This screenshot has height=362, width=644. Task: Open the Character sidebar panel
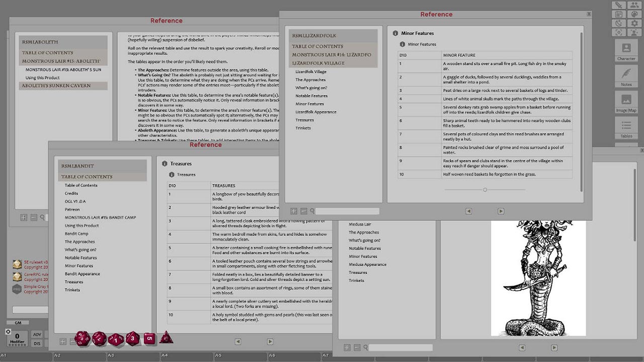626,51
